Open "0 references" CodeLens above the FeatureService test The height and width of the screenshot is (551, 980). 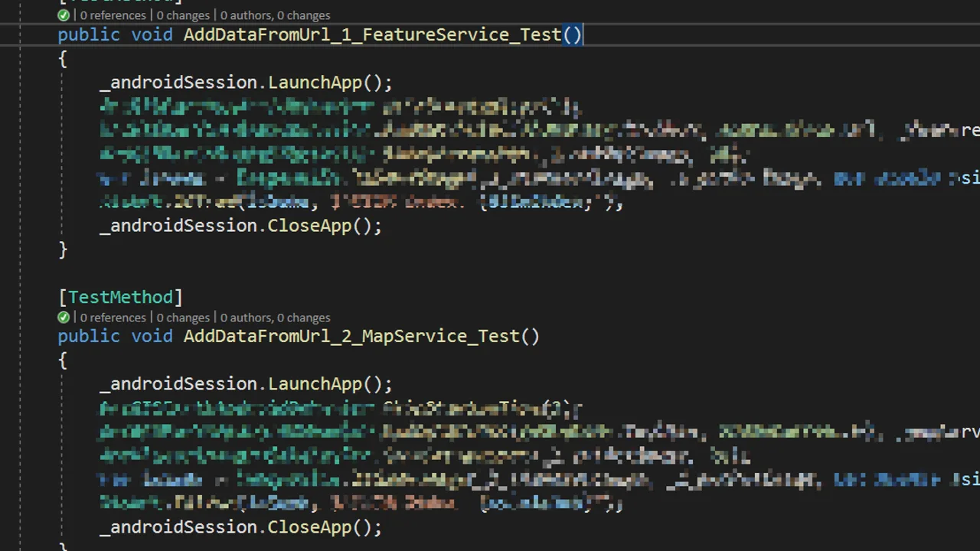113,15
